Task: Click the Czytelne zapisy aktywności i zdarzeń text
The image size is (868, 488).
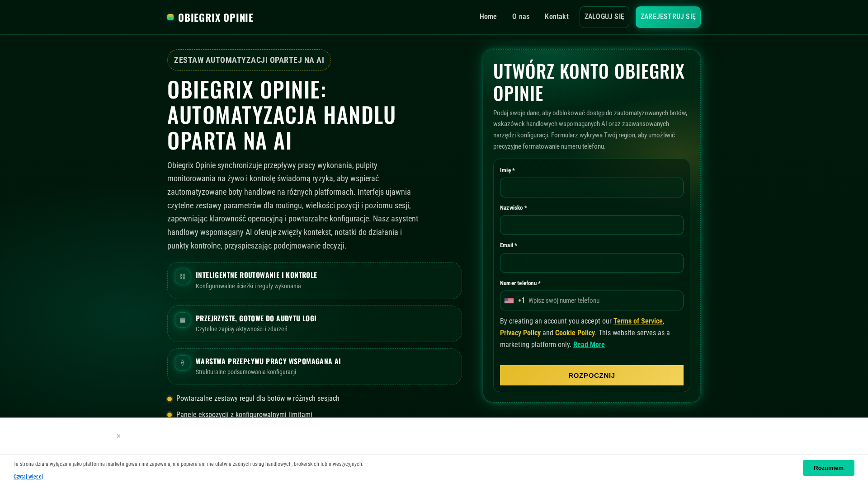Action: point(241,329)
